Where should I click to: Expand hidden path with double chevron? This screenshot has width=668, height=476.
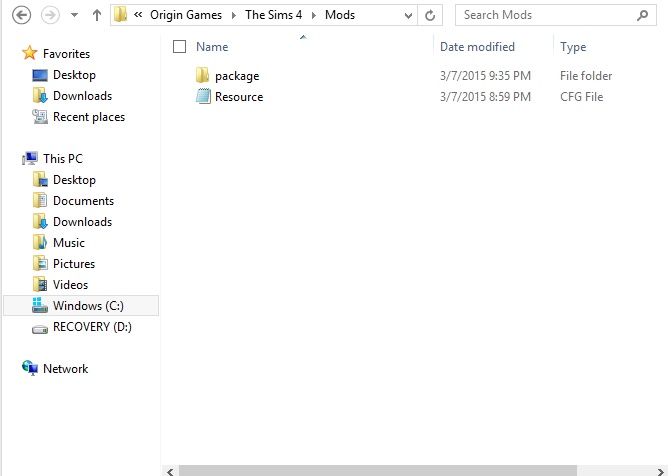[138, 15]
